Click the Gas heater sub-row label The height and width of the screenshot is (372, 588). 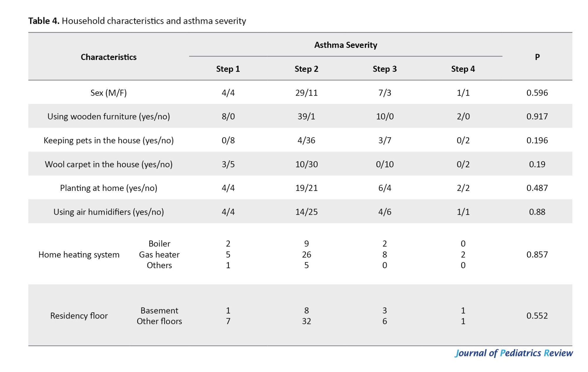point(159,255)
